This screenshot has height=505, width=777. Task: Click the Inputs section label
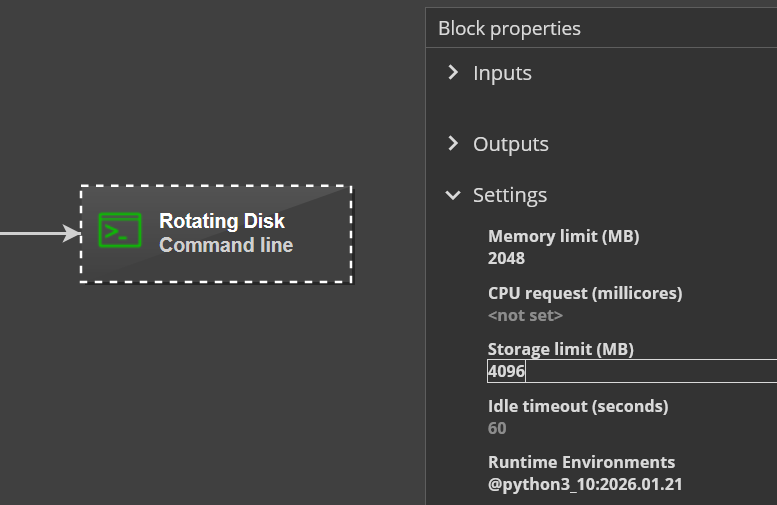click(502, 73)
